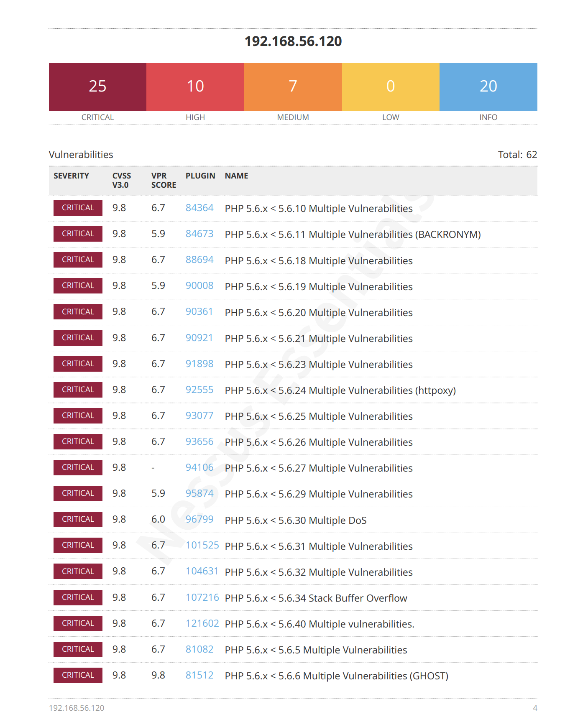This screenshot has height=722, width=588.
Task: Click the Total: 62 count
Action: pos(517,155)
